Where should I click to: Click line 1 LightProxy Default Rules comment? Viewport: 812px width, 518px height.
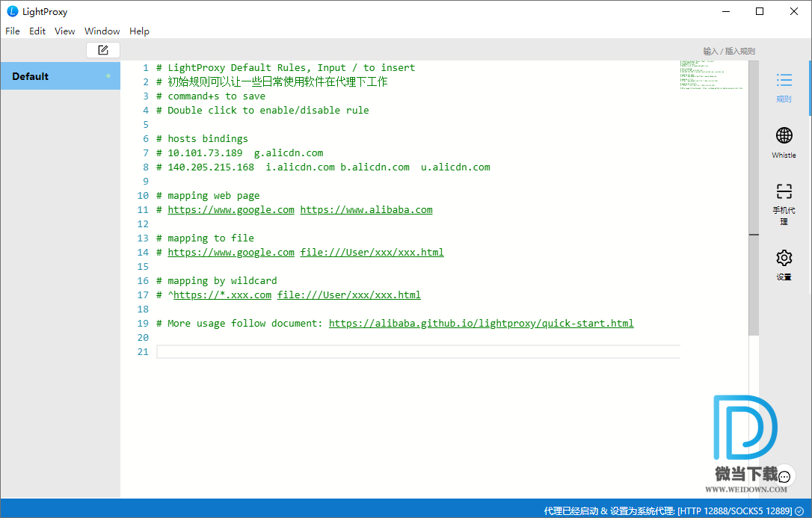point(286,68)
